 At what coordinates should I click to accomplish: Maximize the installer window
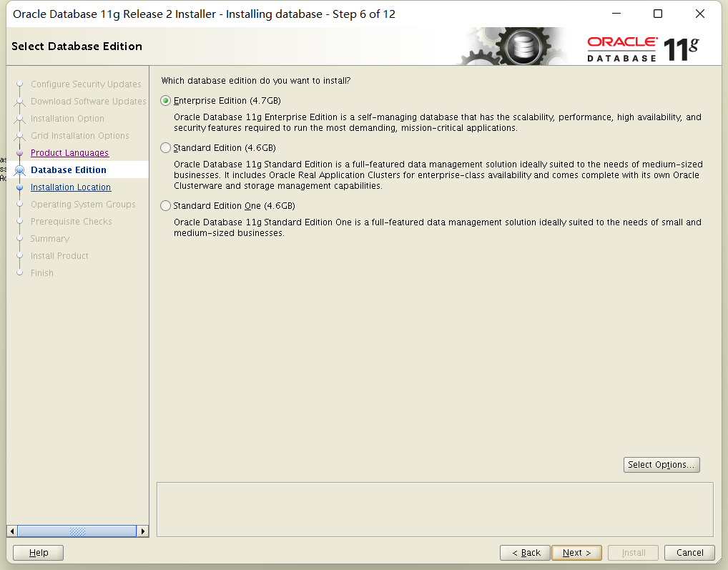click(658, 14)
